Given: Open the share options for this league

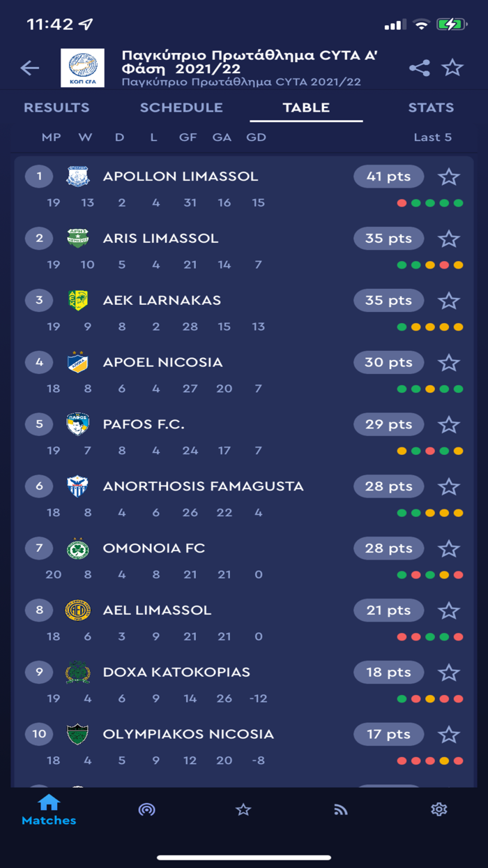Looking at the screenshot, I should (418, 68).
